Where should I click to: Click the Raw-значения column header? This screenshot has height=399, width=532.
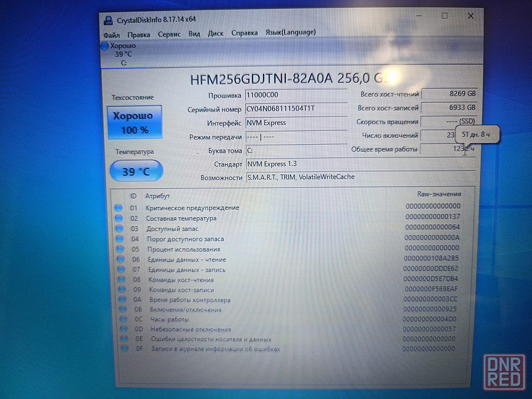438,194
